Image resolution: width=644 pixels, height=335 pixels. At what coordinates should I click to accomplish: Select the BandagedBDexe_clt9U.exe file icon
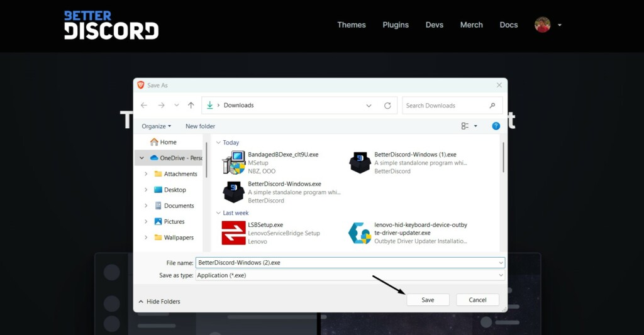(x=233, y=162)
